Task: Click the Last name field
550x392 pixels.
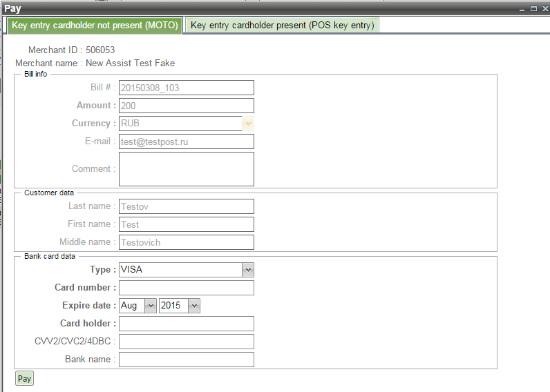Action: [186, 206]
